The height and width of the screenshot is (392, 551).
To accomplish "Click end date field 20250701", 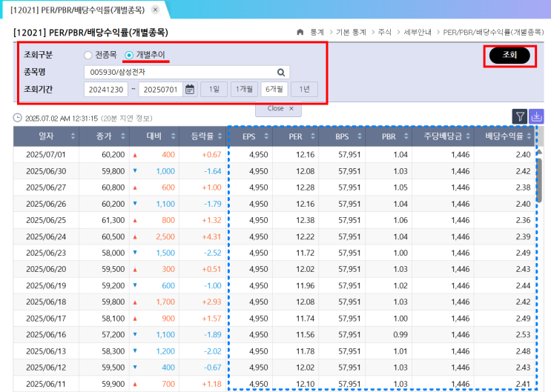I will [x=161, y=89].
